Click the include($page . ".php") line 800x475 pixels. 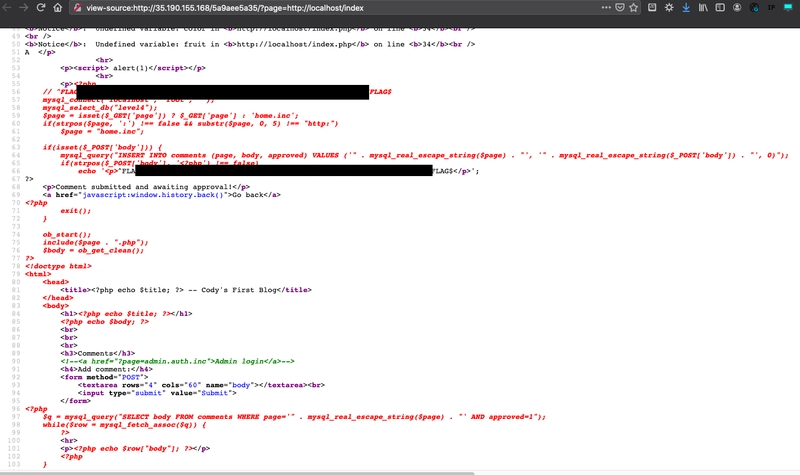[95, 242]
